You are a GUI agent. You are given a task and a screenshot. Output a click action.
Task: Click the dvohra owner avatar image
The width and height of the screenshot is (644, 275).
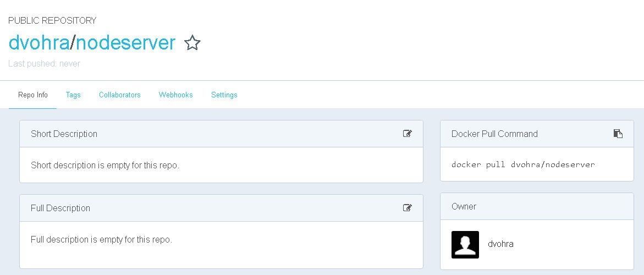465,245
